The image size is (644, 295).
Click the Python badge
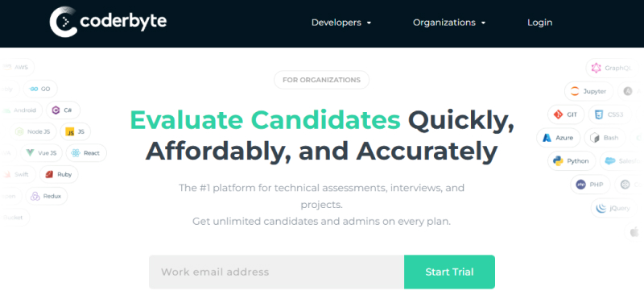point(572,161)
